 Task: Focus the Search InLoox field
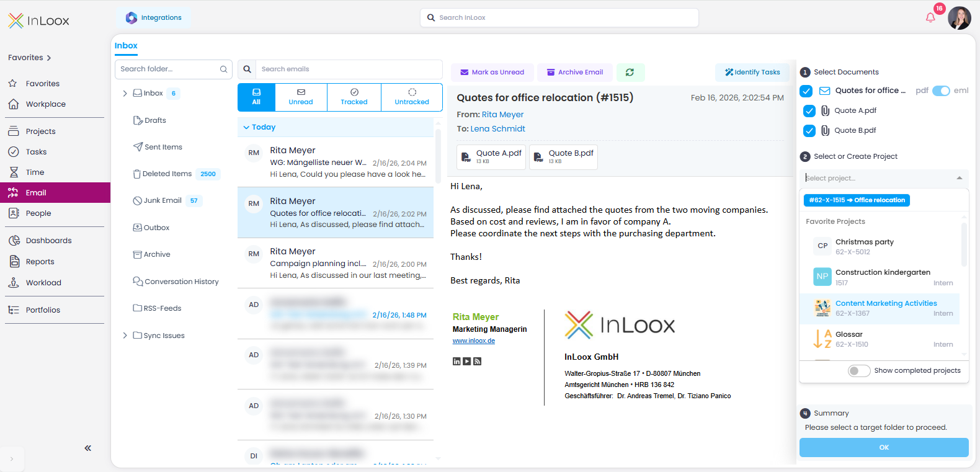(559, 18)
